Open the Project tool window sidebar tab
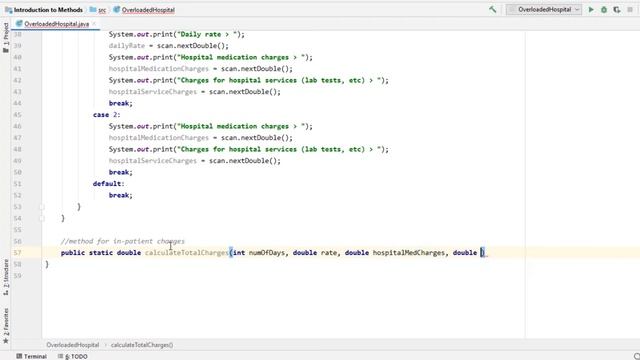640x360 pixels. tap(6, 38)
